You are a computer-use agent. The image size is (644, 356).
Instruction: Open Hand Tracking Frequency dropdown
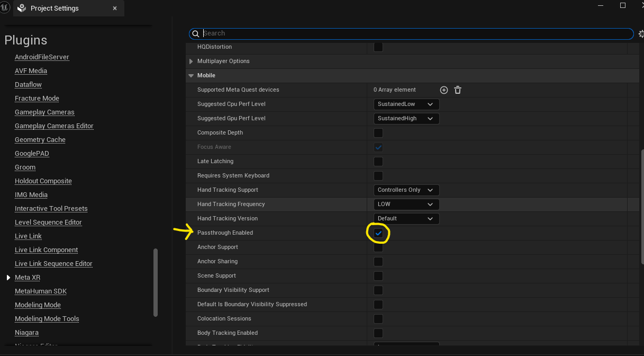406,204
